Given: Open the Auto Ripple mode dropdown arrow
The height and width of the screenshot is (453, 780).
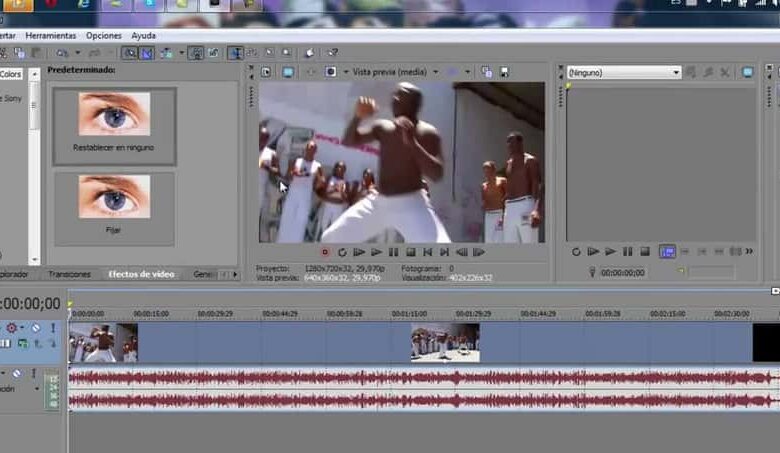Looking at the screenshot, I should 182,53.
